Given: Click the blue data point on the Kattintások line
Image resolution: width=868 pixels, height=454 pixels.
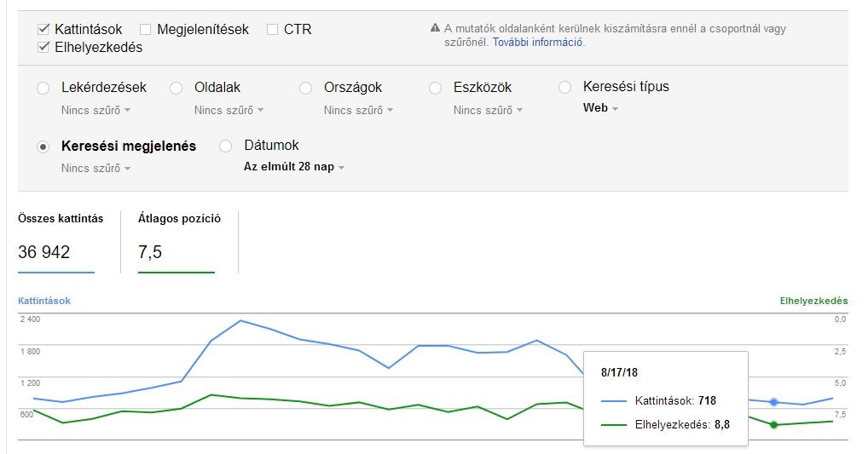Looking at the screenshot, I should [774, 401].
